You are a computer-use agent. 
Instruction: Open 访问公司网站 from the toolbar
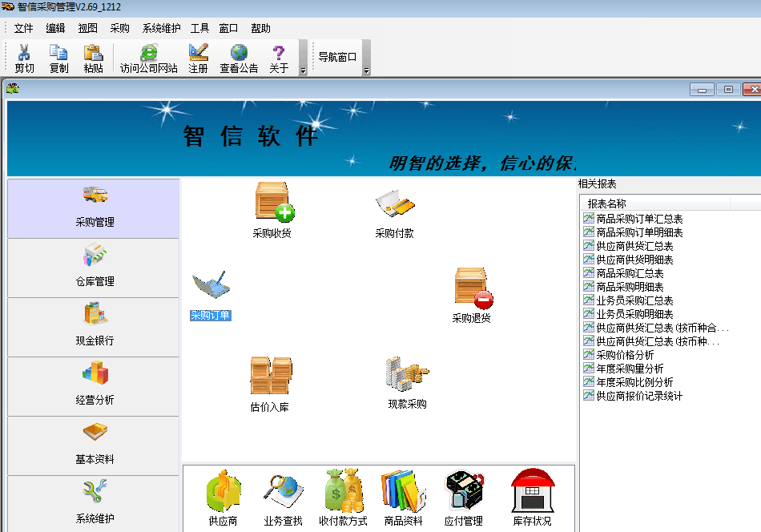(148, 58)
